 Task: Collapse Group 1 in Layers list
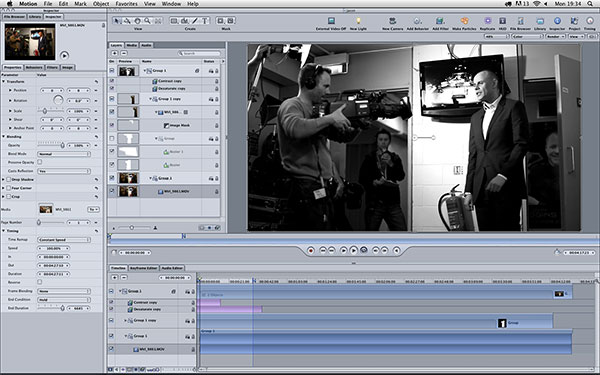[145, 71]
